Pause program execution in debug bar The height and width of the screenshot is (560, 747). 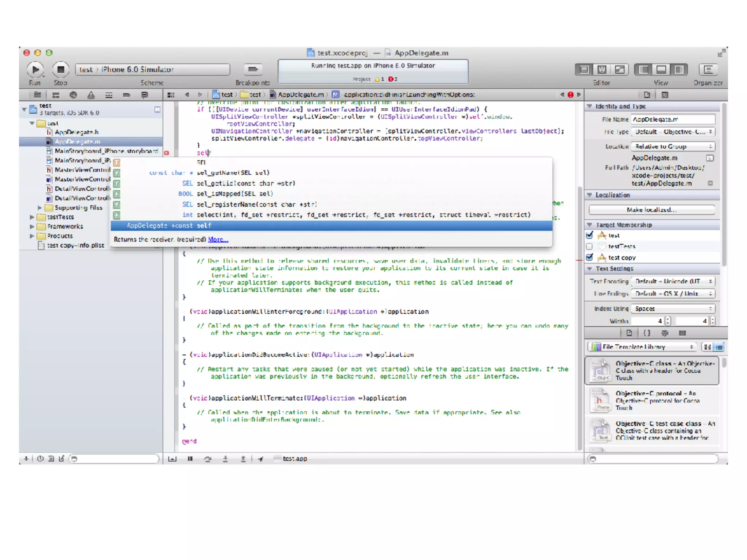point(190,459)
